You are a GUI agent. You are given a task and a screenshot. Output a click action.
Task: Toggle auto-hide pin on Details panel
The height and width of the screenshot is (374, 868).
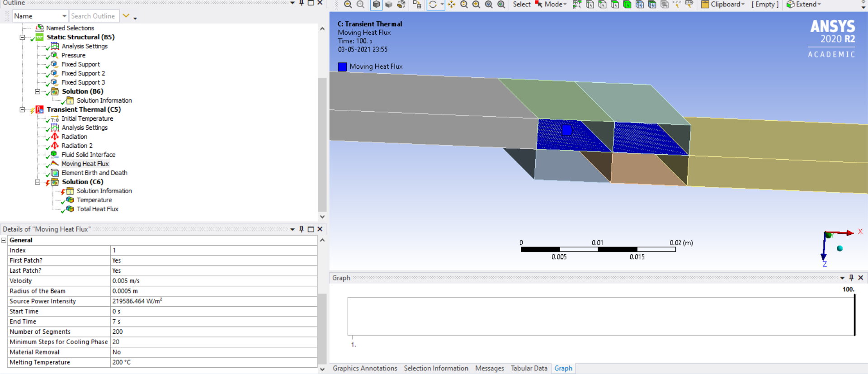coord(302,229)
